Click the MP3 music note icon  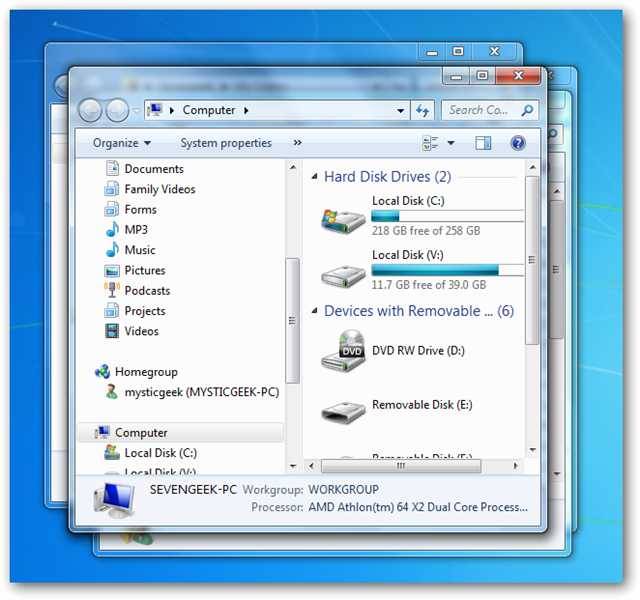tap(112, 229)
